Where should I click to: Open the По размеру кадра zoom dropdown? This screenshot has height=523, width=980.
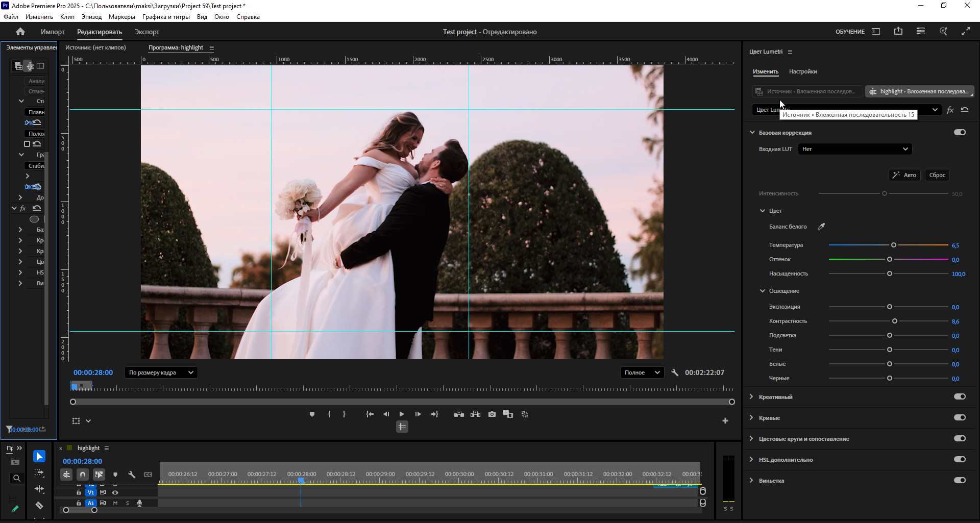pyautogui.click(x=161, y=372)
